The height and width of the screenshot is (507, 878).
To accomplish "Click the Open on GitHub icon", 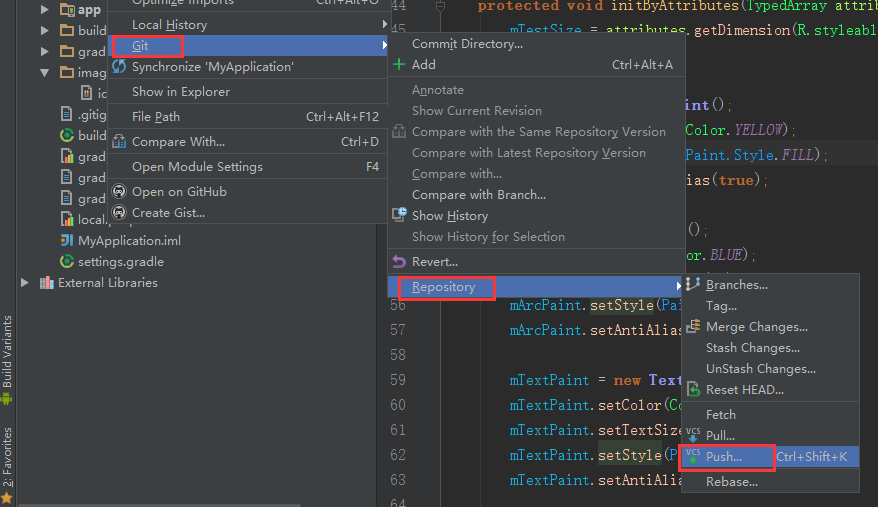I will point(119,192).
